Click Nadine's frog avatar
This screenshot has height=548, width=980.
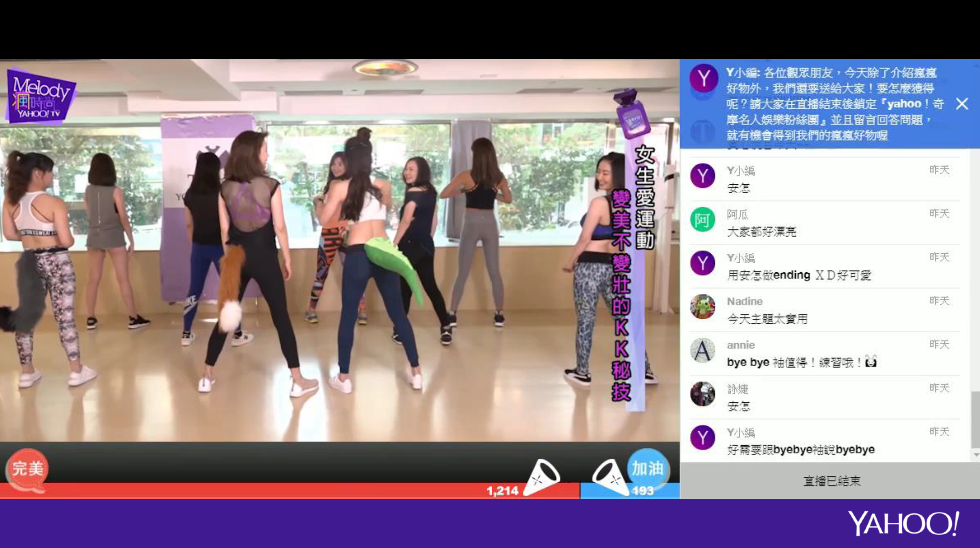point(702,307)
